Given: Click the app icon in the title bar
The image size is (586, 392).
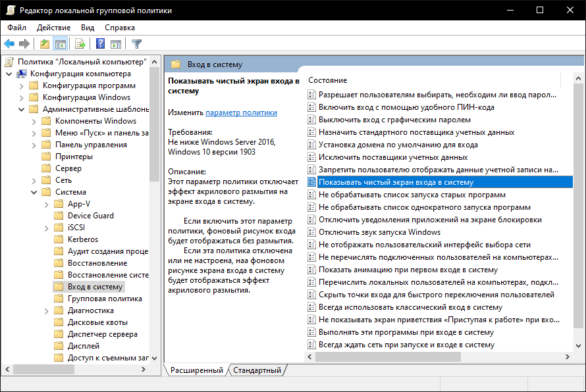Looking at the screenshot, I should pos(11,10).
